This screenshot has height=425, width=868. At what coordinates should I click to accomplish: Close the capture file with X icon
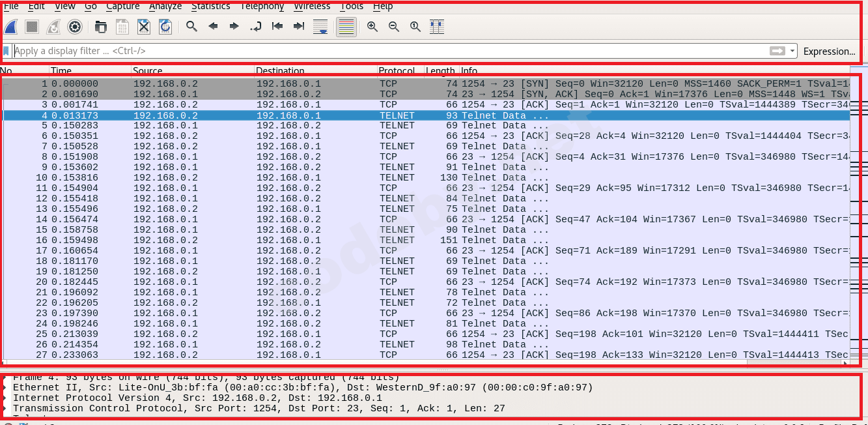[144, 27]
